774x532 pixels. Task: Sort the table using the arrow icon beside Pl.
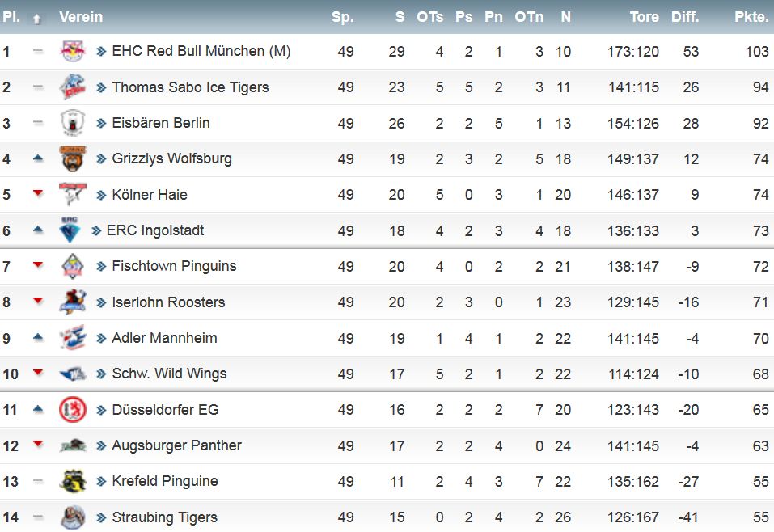pyautogui.click(x=36, y=19)
